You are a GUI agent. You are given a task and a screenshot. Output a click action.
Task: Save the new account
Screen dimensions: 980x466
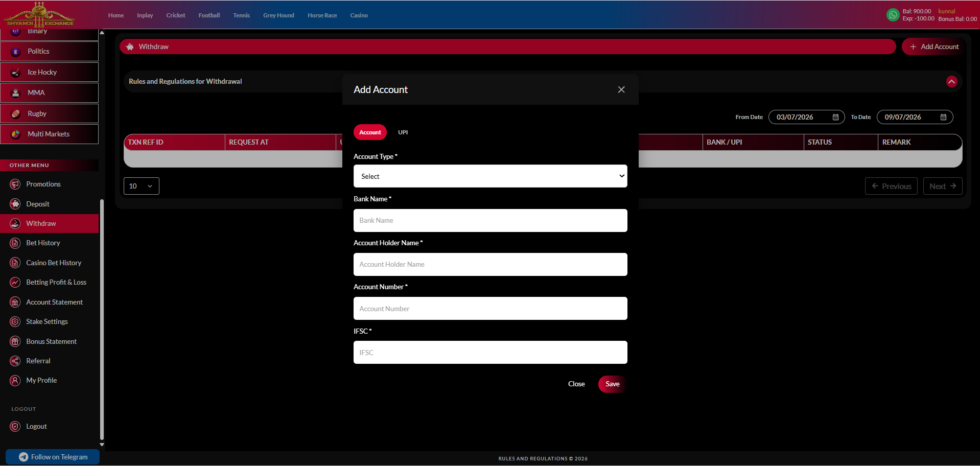pyautogui.click(x=612, y=384)
